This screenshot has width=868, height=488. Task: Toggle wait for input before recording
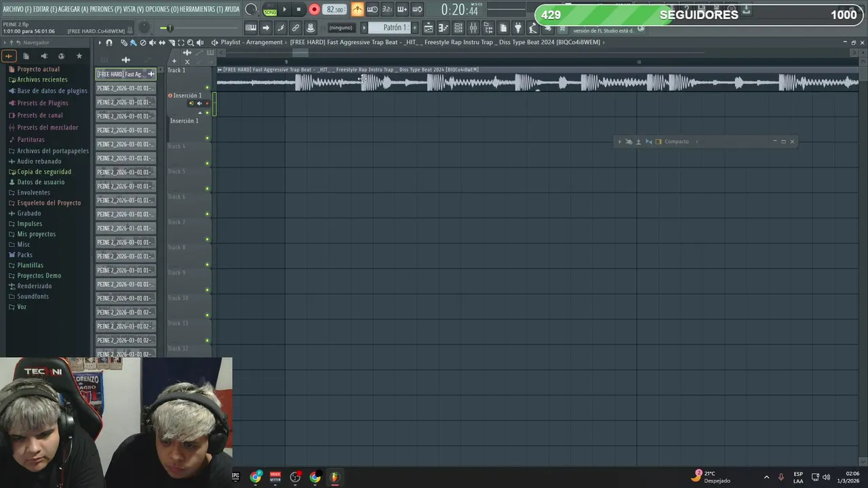372,9
